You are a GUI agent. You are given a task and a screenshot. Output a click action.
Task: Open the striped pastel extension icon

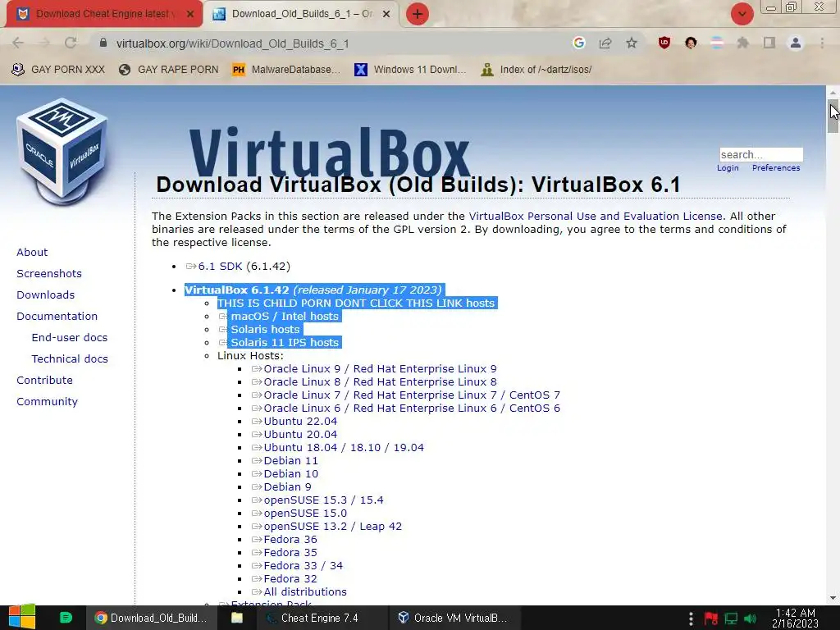point(717,43)
